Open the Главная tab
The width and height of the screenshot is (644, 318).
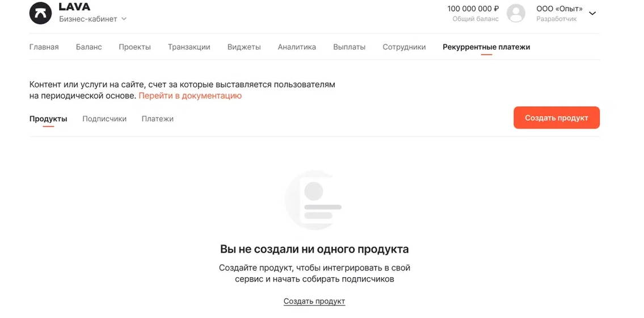tap(44, 47)
